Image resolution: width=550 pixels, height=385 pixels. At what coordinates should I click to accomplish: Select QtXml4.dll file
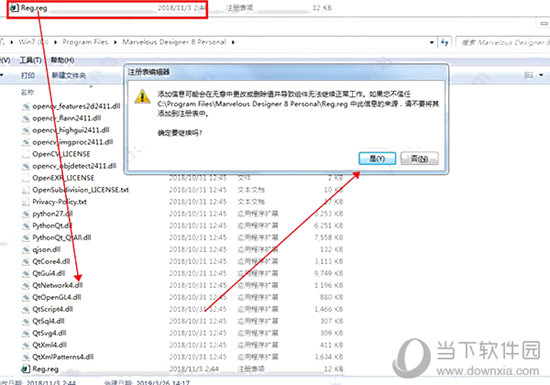(49, 345)
